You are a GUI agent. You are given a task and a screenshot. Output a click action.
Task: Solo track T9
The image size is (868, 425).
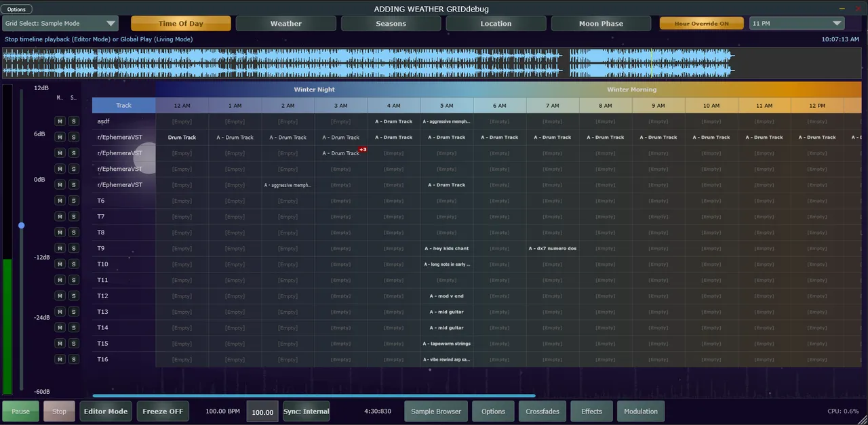tap(73, 248)
